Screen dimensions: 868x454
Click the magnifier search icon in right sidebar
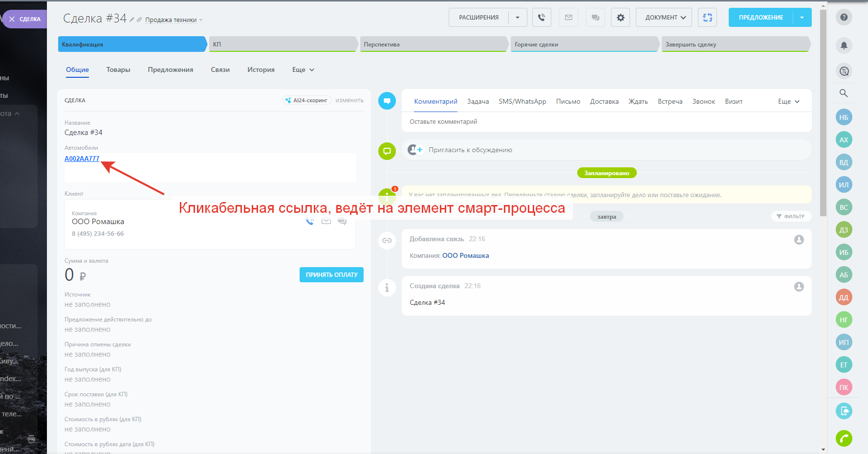point(844,93)
